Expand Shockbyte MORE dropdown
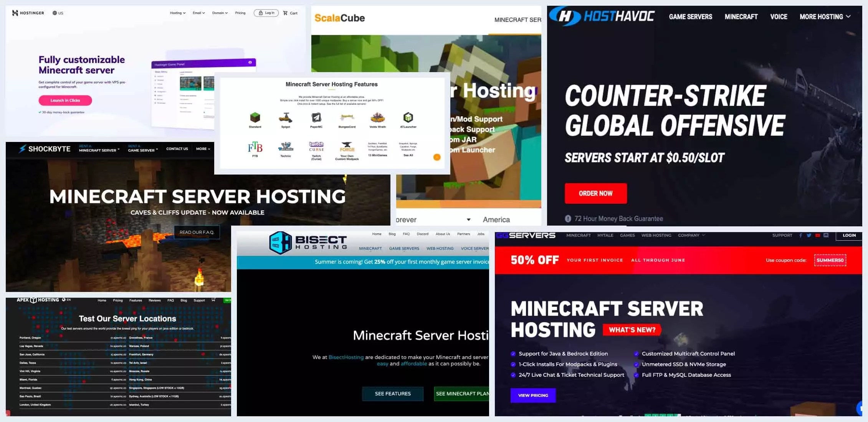This screenshot has width=868, height=422. click(203, 149)
